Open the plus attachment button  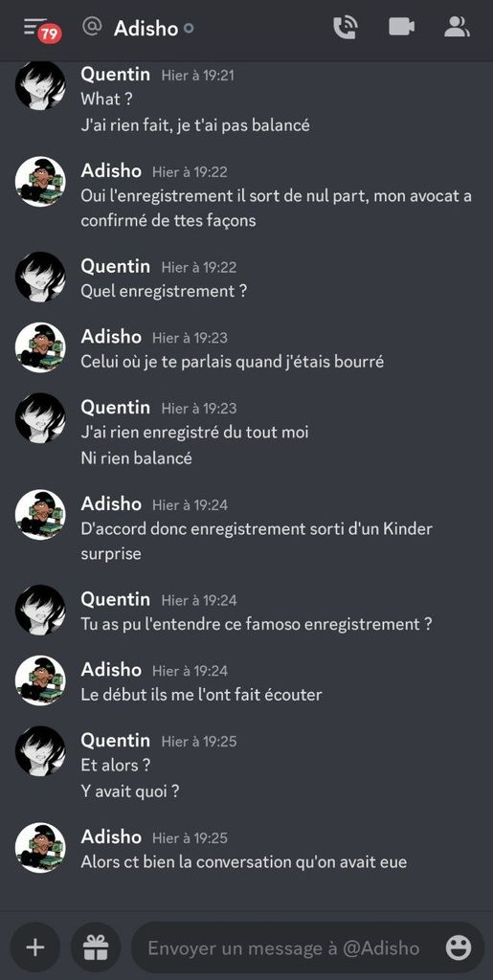pyautogui.click(x=35, y=947)
